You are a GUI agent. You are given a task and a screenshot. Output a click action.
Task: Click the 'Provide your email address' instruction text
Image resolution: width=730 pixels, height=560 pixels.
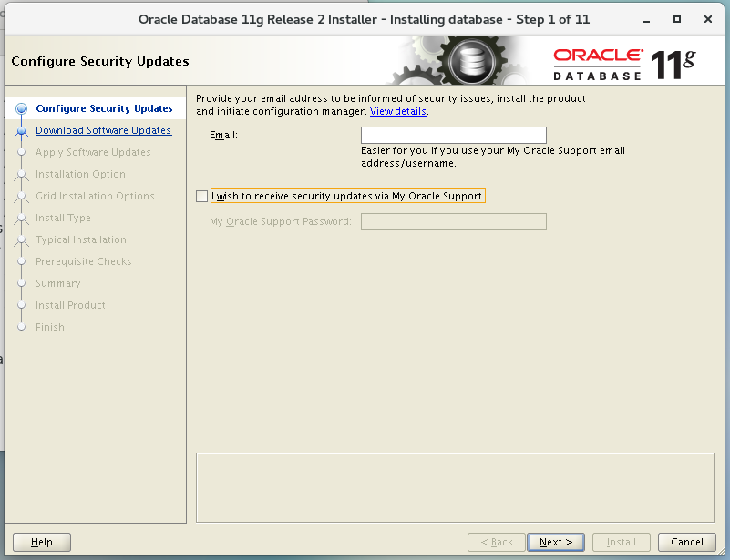point(391,105)
